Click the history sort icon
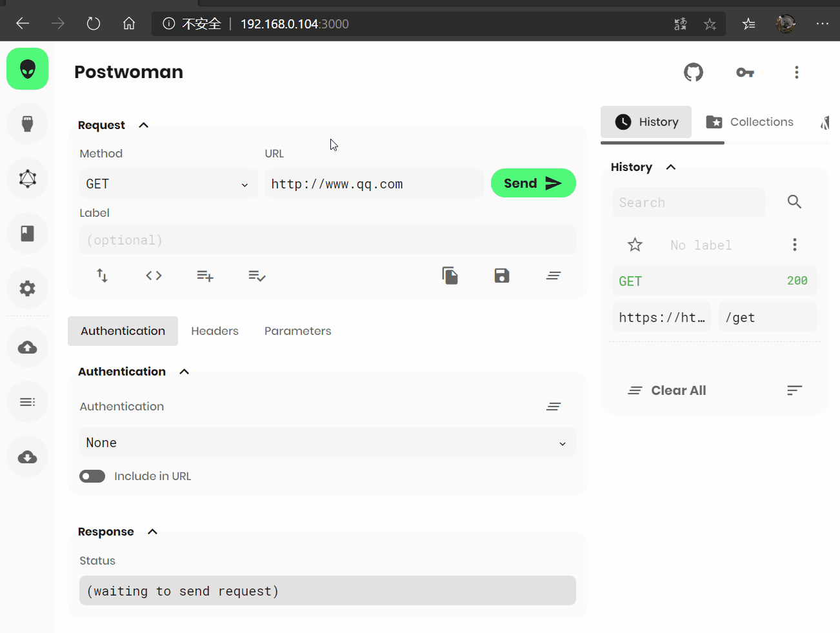This screenshot has height=633, width=840. point(794,390)
